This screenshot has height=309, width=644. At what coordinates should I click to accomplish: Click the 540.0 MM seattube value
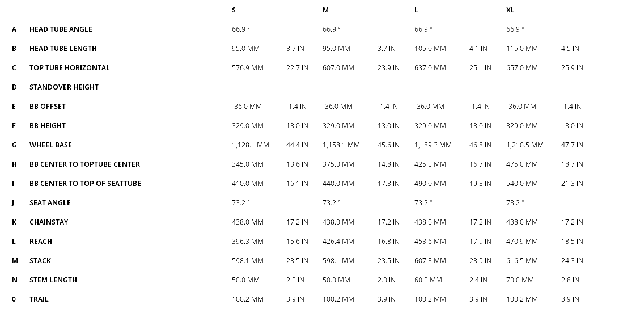point(522,184)
